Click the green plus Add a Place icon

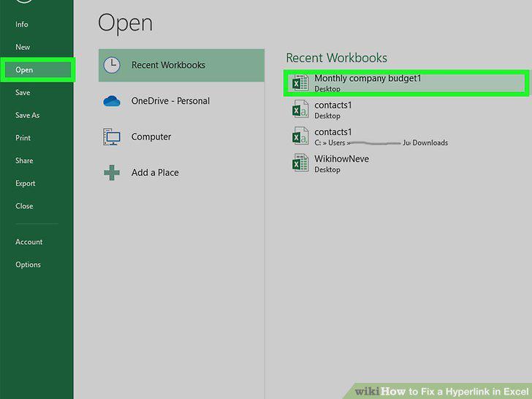112,172
